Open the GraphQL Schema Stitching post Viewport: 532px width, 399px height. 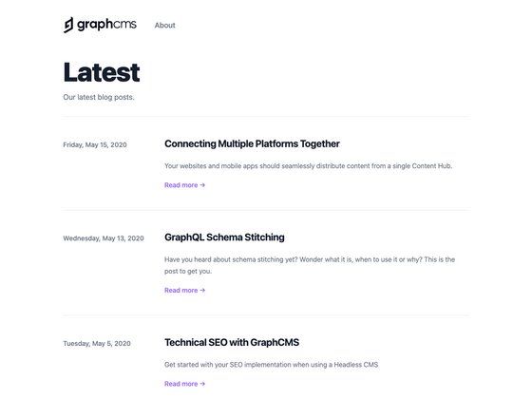pyautogui.click(x=224, y=237)
